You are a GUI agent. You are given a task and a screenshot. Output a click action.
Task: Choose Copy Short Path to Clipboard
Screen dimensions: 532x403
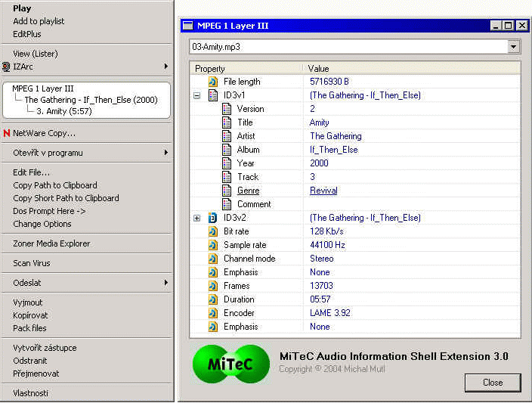(66, 198)
